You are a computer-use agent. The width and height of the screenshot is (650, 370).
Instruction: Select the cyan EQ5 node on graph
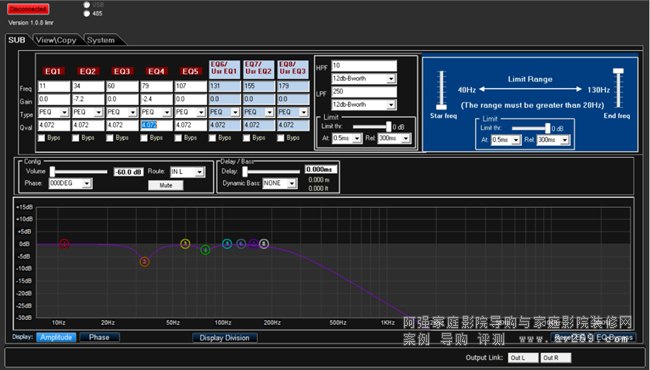click(227, 244)
